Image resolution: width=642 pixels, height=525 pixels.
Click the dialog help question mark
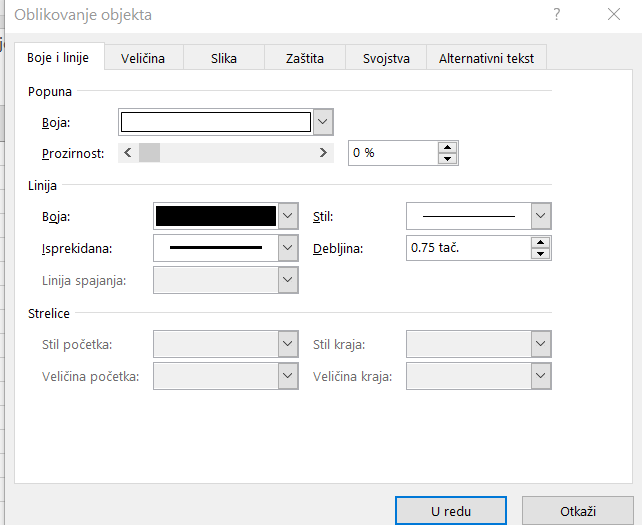coord(556,15)
